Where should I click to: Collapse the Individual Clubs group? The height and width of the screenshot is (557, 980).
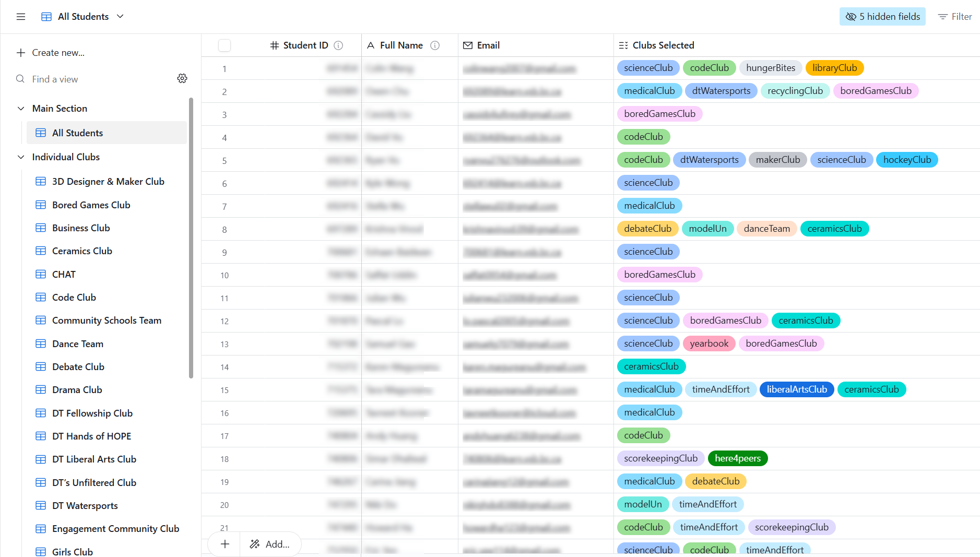click(21, 157)
